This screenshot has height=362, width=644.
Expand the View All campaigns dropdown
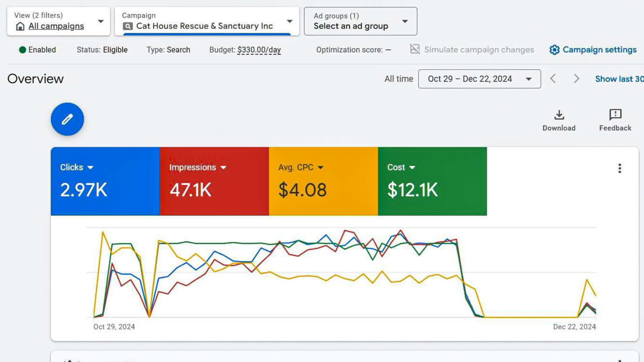coord(101,21)
